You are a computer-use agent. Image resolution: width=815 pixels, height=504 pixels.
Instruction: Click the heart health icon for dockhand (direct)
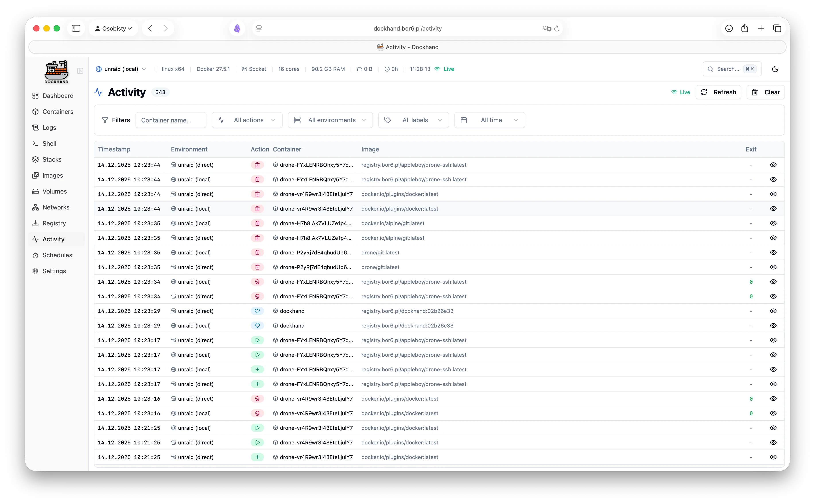(x=257, y=311)
